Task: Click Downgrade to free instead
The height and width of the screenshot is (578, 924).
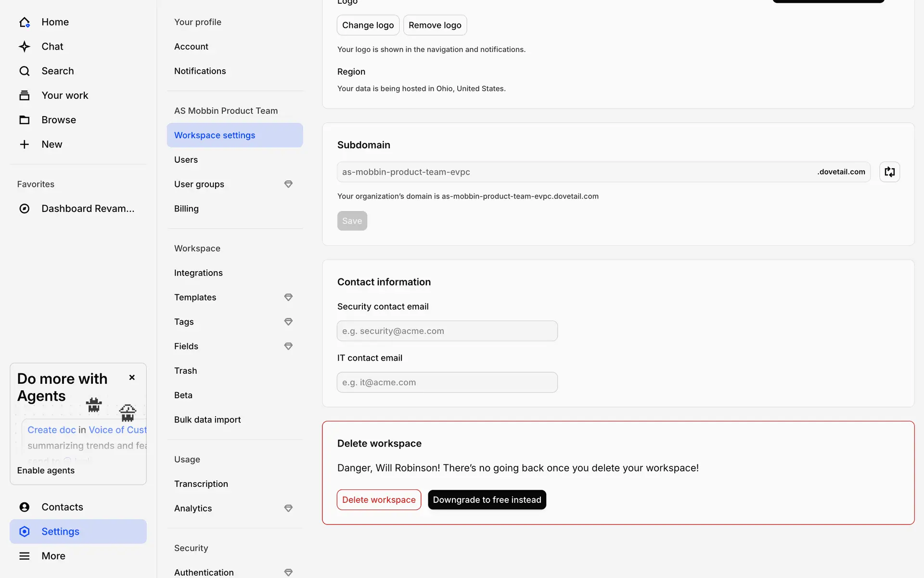Action: point(487,500)
